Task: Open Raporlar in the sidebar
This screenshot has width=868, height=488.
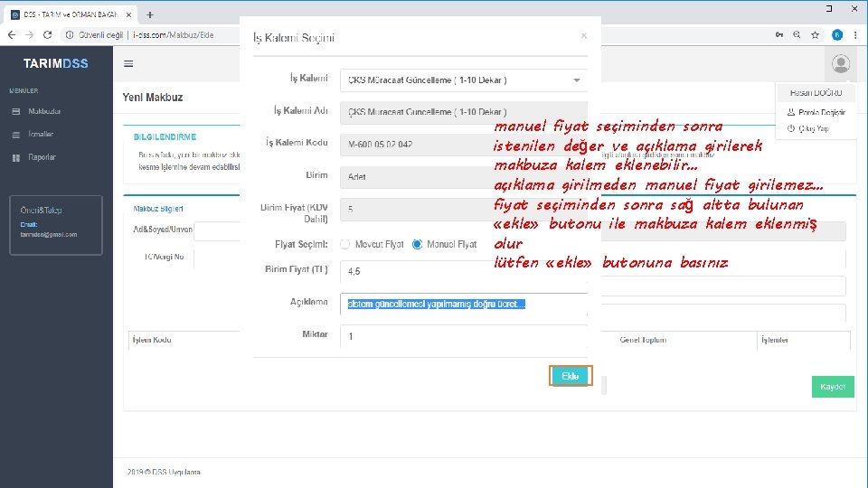Action: pos(42,157)
